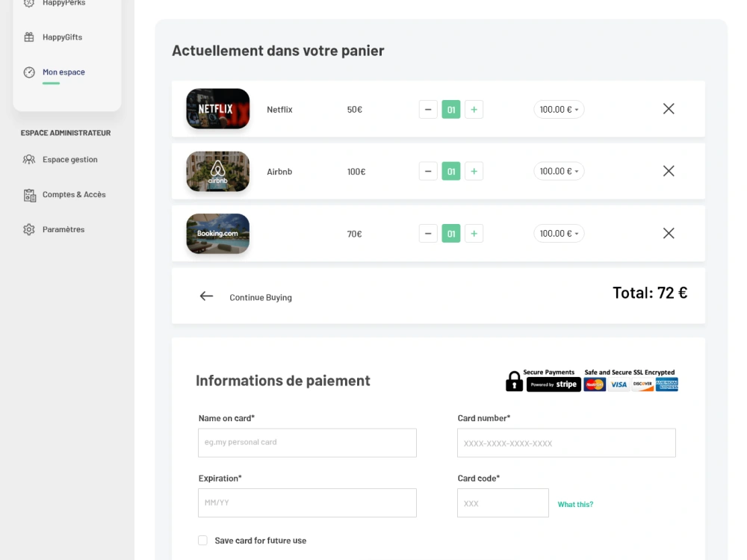747x560 pixels.
Task: Click the Powered by Stripe badge
Action: 554,385
